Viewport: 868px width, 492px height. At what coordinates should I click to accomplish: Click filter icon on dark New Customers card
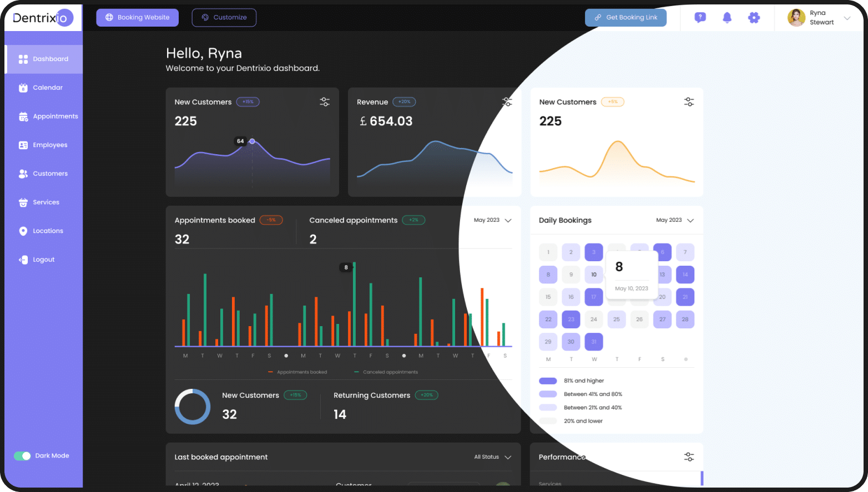(x=325, y=102)
